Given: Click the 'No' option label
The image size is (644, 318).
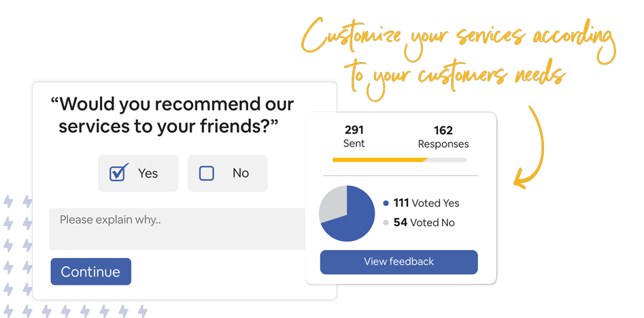Looking at the screenshot, I should [x=241, y=173].
